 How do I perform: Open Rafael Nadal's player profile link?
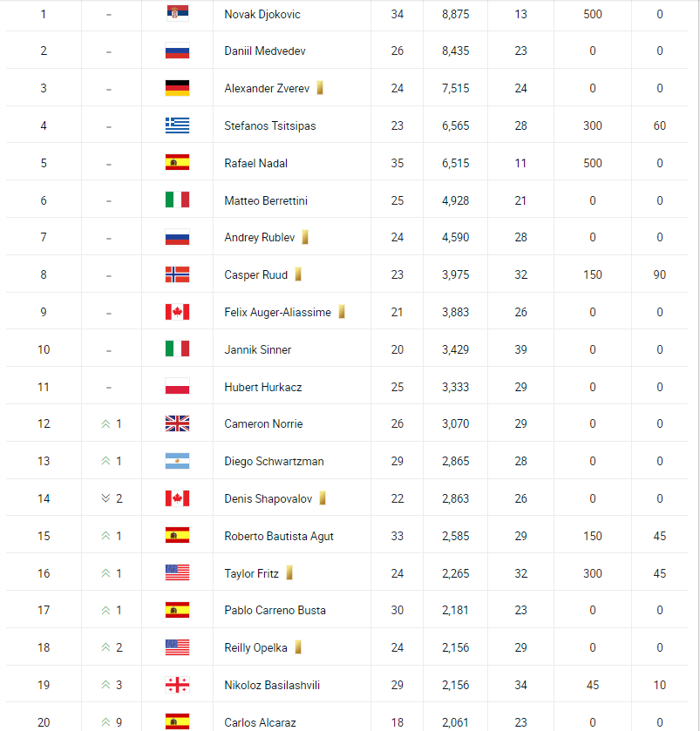tap(255, 163)
